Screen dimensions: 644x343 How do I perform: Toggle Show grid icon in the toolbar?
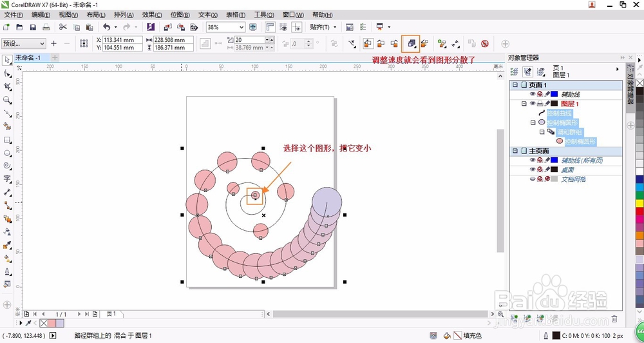(x=283, y=27)
